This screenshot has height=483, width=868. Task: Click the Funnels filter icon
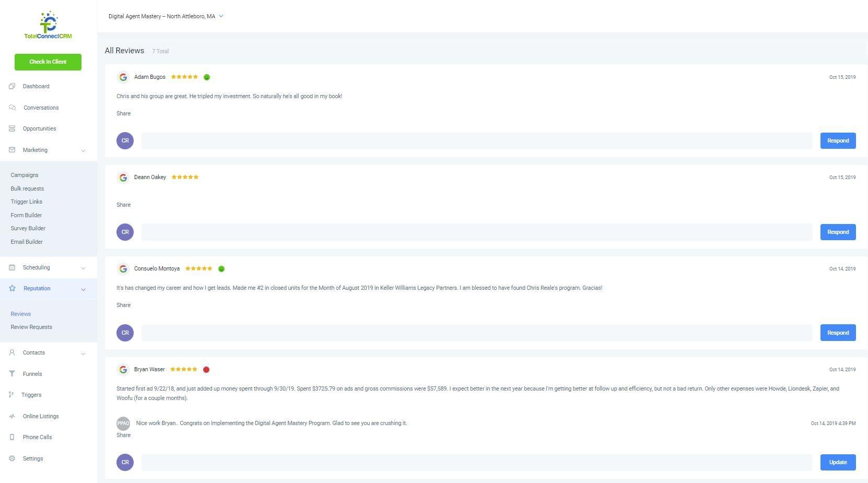click(x=12, y=374)
